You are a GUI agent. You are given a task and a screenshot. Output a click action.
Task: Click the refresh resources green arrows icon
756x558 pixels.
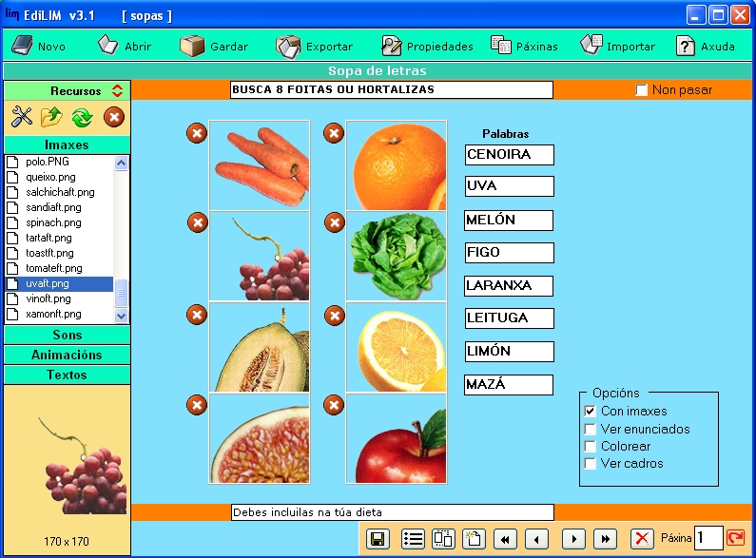click(82, 117)
